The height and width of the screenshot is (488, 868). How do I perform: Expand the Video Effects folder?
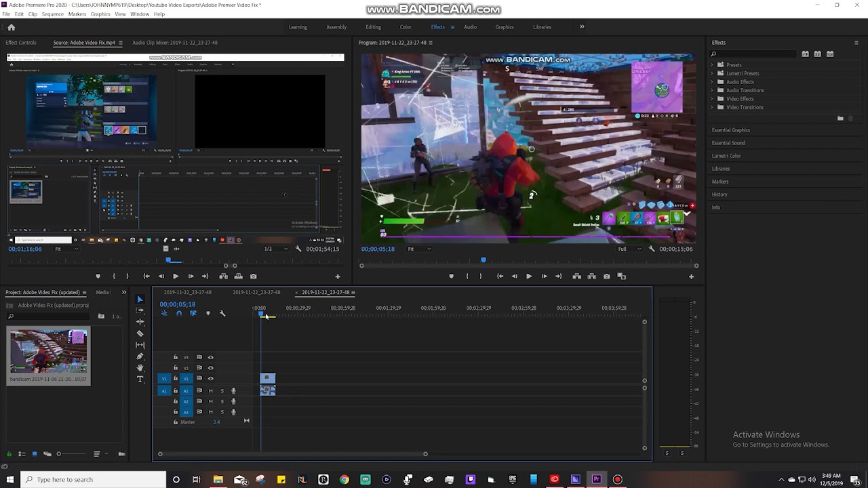click(712, 99)
